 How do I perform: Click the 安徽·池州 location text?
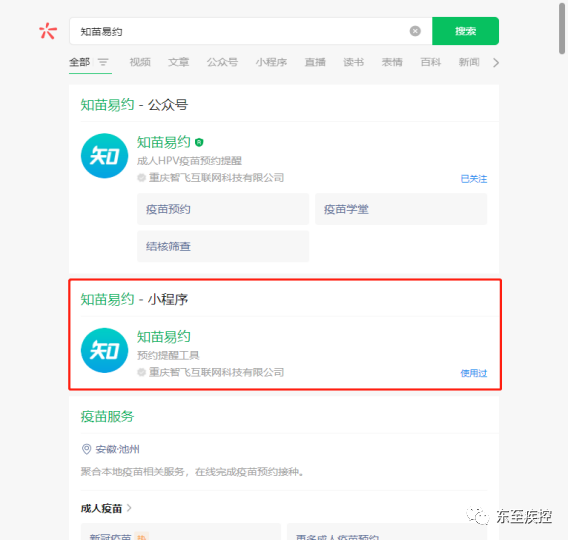coord(117,450)
